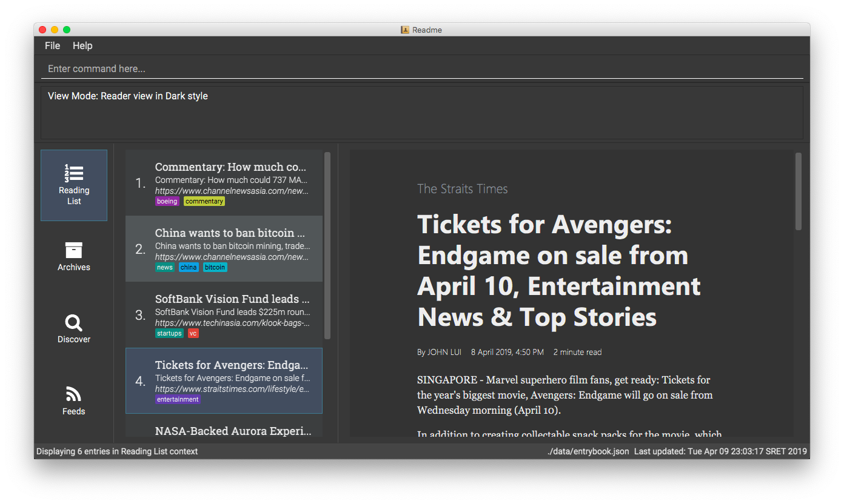Screen dimensions: 844x504
Task: Click the yellow-green 'commentary' tag
Action: [x=204, y=201]
